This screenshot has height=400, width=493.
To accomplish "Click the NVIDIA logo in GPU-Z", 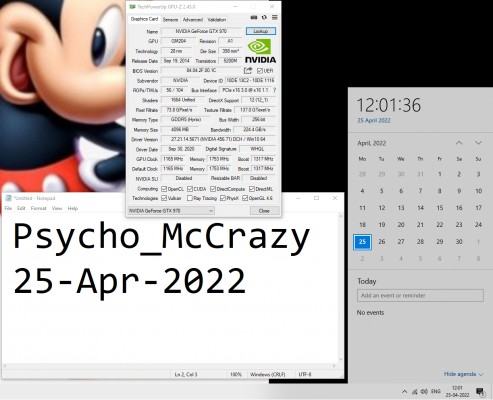I will pos(260,51).
